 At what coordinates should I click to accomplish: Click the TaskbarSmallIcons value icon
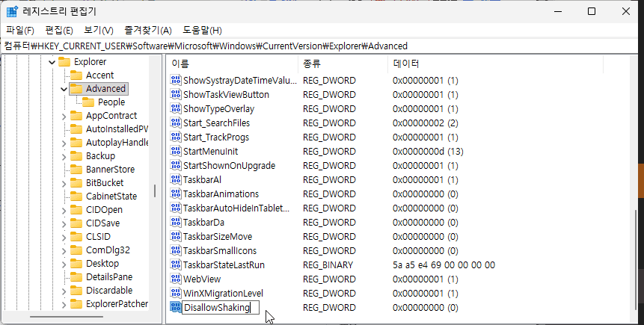click(176, 251)
